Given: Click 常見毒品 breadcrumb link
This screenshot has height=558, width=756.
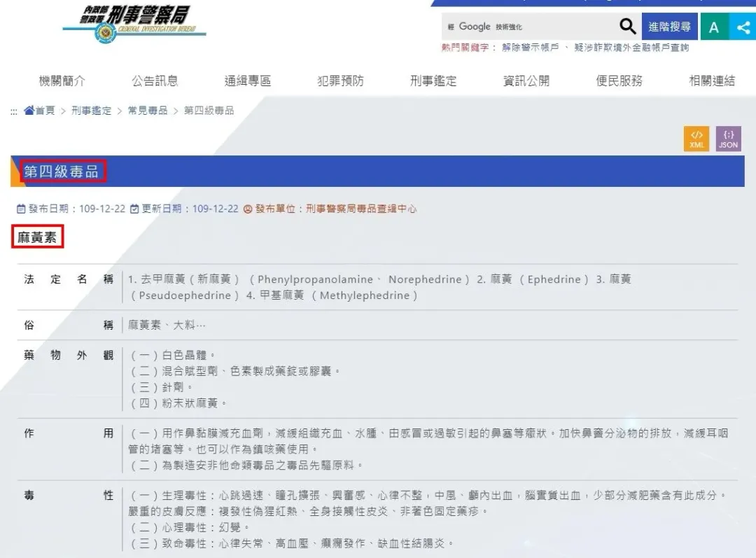Looking at the screenshot, I should 148,111.
